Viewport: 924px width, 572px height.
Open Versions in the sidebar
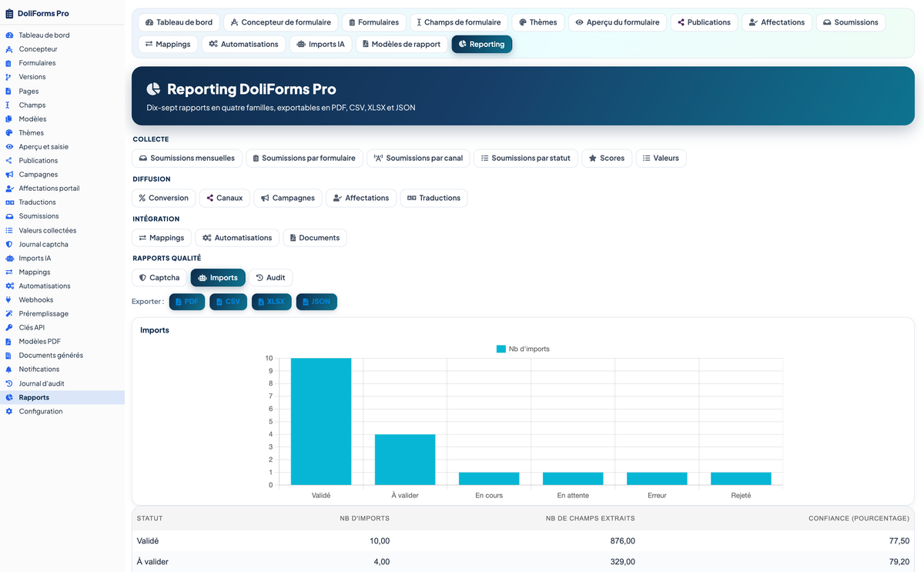32,77
